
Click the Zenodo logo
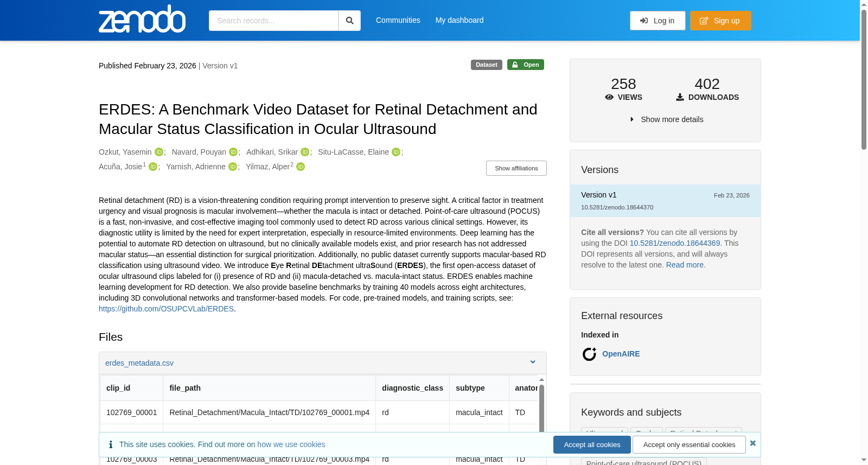click(x=142, y=19)
